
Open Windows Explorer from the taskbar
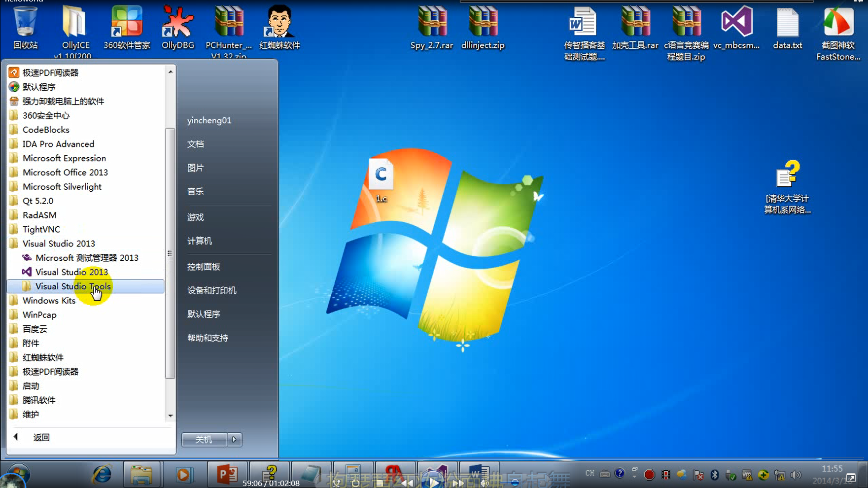pyautogui.click(x=141, y=475)
